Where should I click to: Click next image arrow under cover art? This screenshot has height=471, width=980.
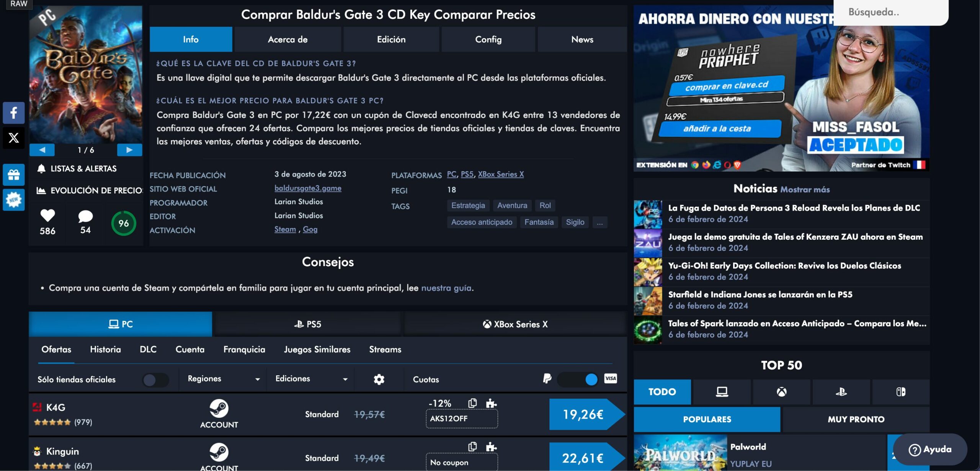(129, 150)
